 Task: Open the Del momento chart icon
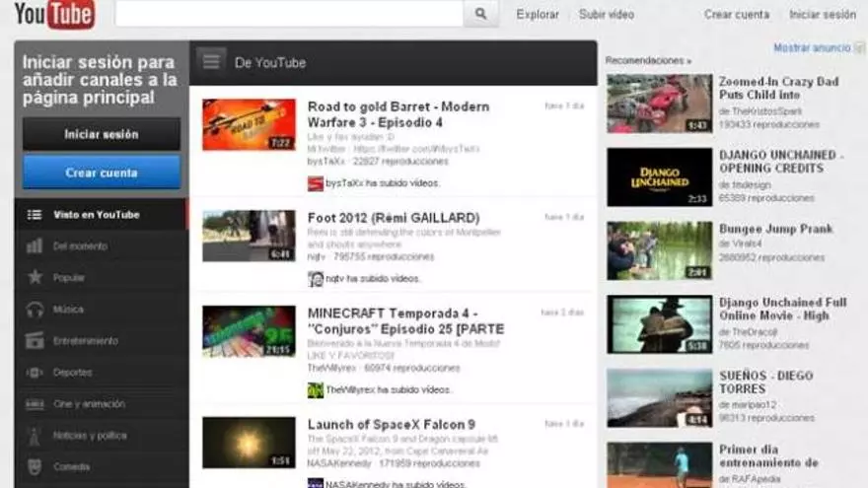point(35,246)
